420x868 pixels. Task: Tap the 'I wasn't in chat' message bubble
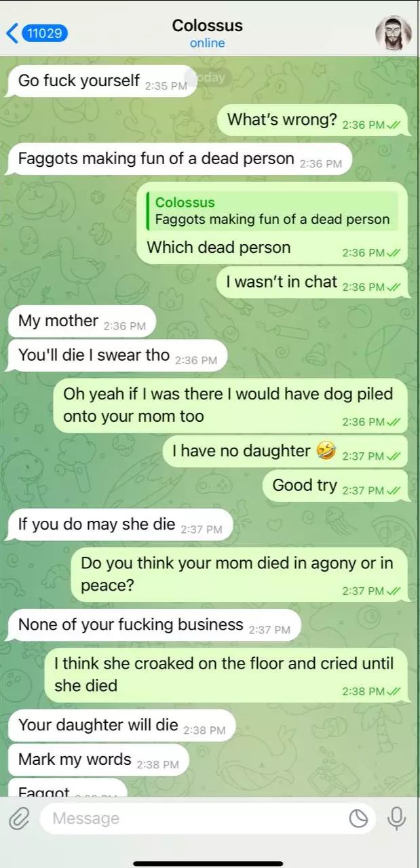(x=313, y=282)
